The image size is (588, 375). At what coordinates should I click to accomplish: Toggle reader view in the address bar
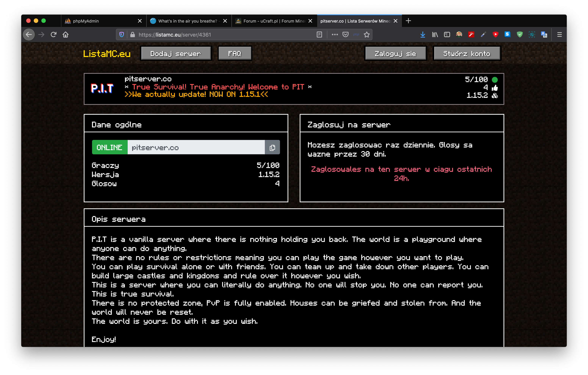(x=319, y=35)
